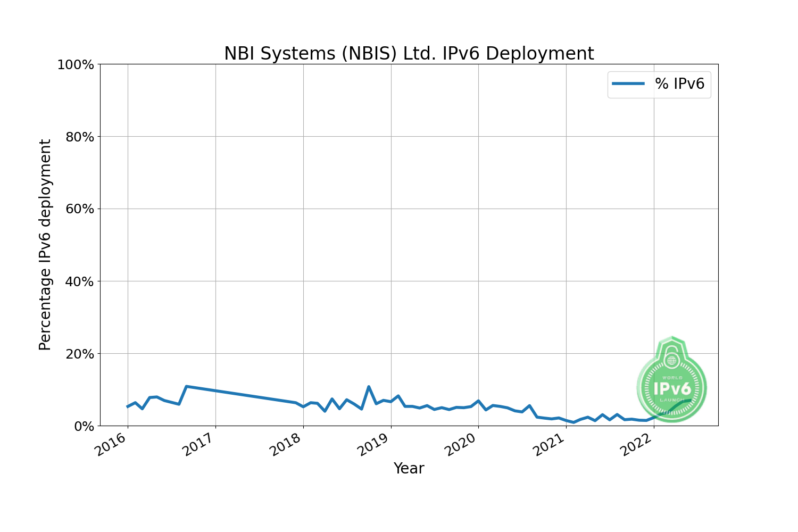Select the 80% tick on y-axis
Viewport: 798px width, 532px height.
pos(79,137)
